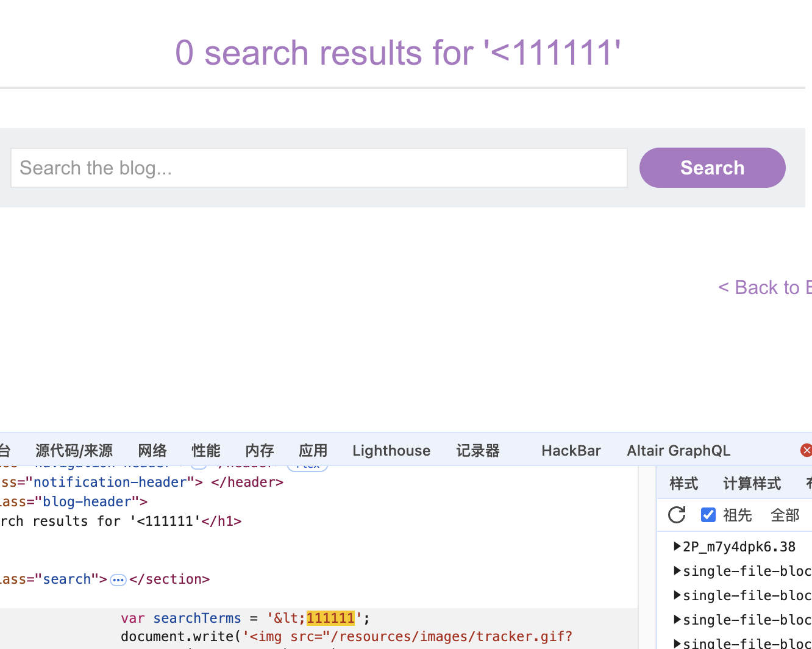Viewport: 812px width, 649px height.
Task: Toggle the 祖先 checkbox
Action: point(708,515)
